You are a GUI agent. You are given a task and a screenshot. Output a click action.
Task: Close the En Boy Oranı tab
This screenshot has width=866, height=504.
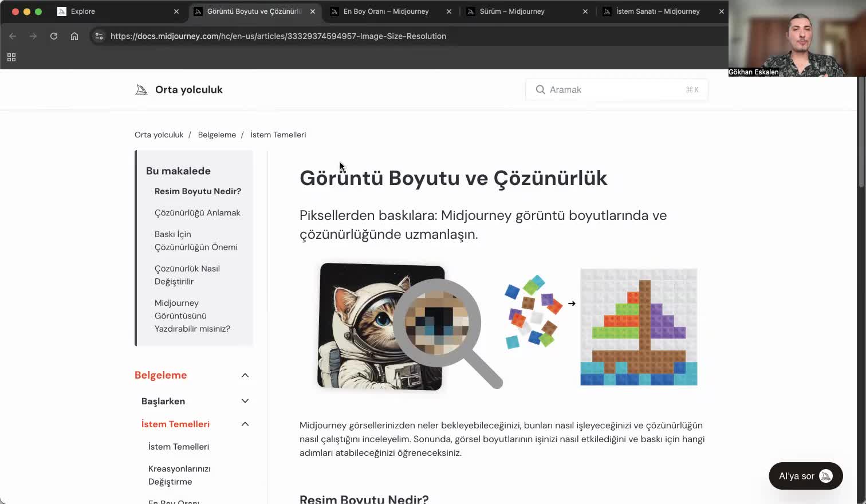coord(449,11)
